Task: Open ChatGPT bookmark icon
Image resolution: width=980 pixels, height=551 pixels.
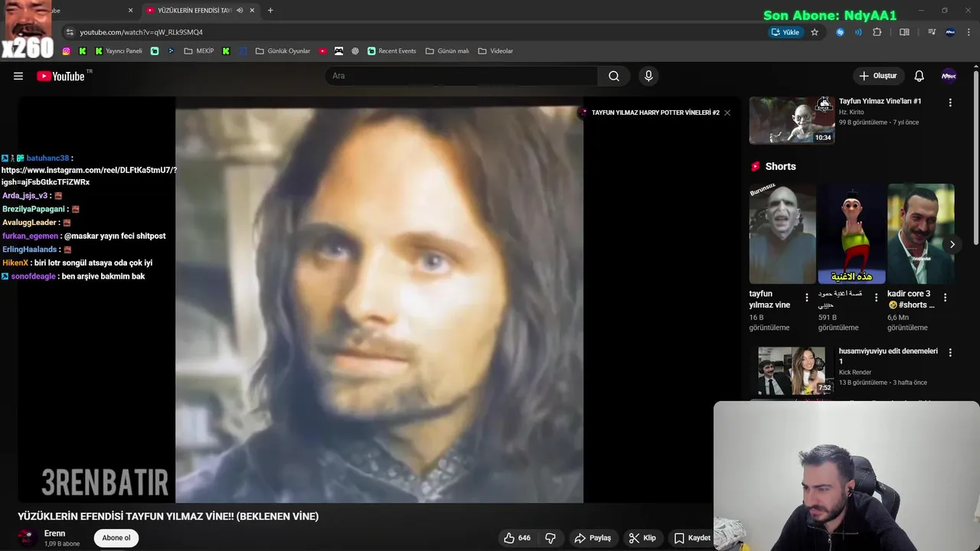Action: pyautogui.click(x=355, y=51)
